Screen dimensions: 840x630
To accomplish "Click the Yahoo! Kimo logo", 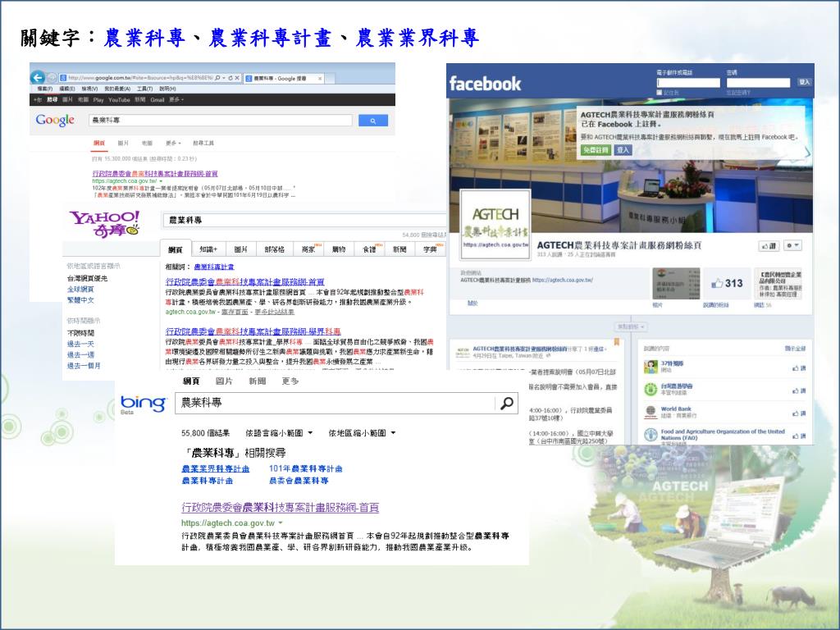I will pos(105,224).
